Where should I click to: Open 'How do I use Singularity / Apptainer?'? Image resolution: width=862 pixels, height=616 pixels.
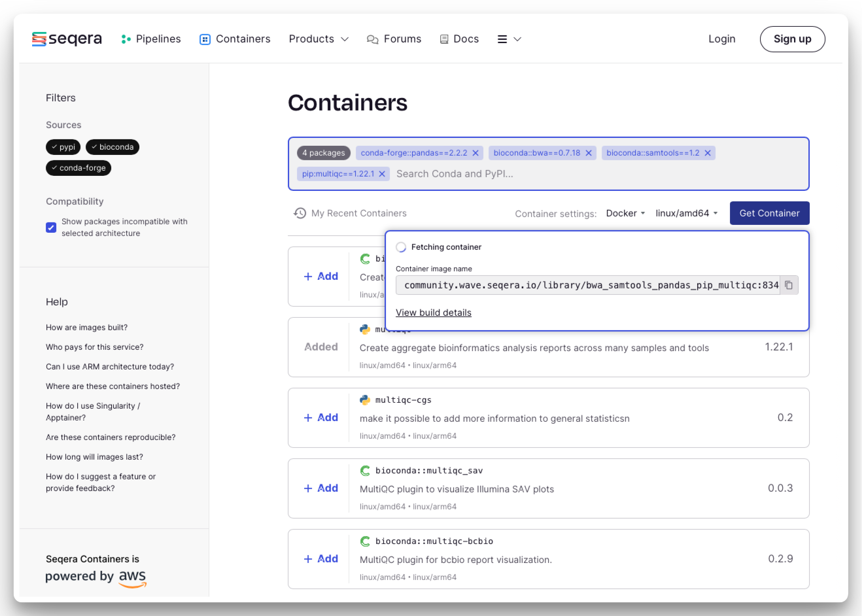pos(93,412)
